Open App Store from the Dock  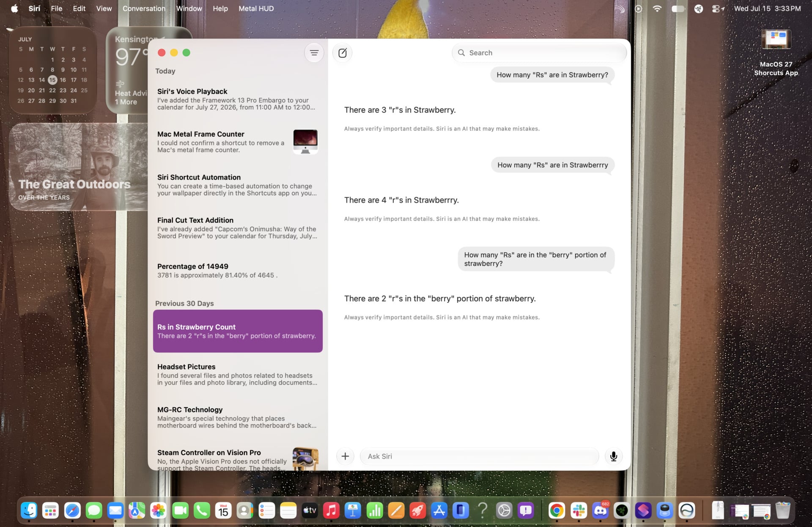click(439, 511)
